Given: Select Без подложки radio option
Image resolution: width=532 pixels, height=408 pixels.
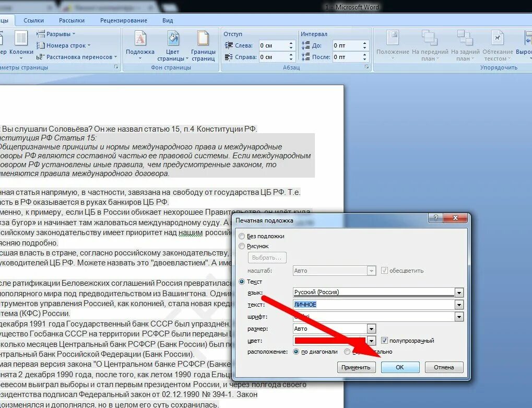Looking at the screenshot, I should [x=242, y=236].
